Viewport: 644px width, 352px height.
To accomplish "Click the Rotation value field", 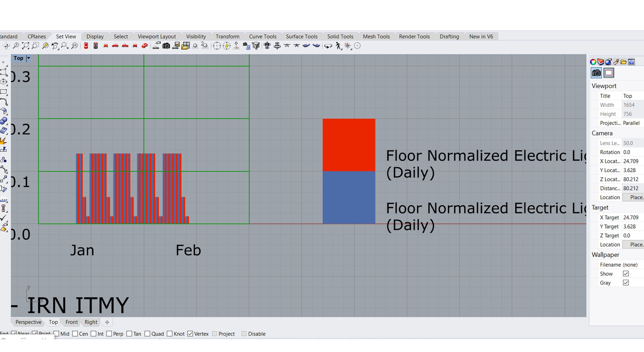I will [633, 152].
